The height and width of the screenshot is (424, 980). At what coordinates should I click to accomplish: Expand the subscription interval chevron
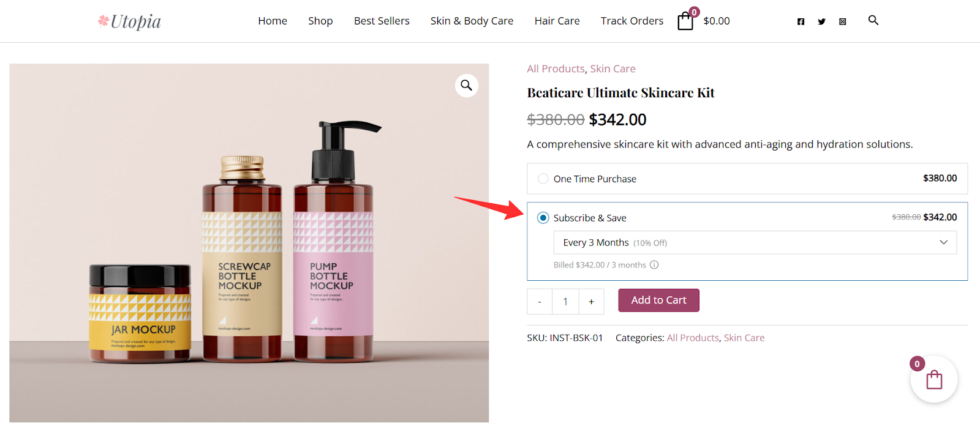point(943,242)
